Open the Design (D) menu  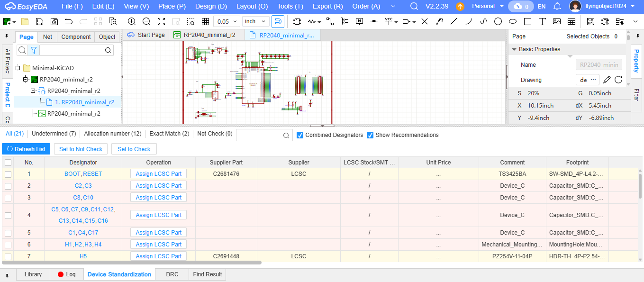click(211, 7)
